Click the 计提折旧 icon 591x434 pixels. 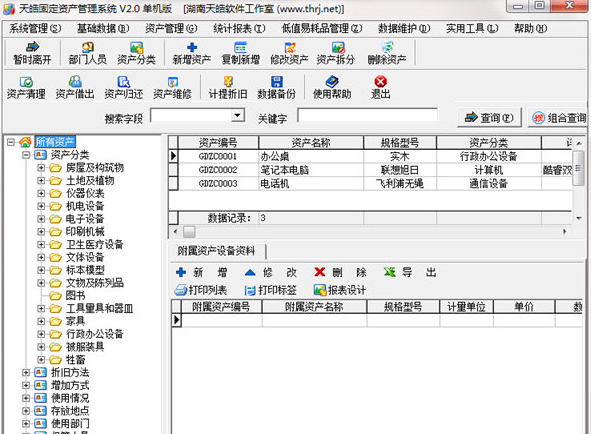[228, 87]
